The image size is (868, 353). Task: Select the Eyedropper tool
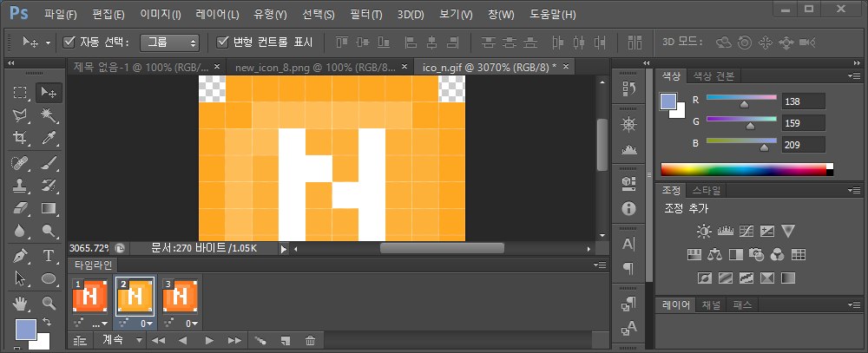click(x=49, y=137)
